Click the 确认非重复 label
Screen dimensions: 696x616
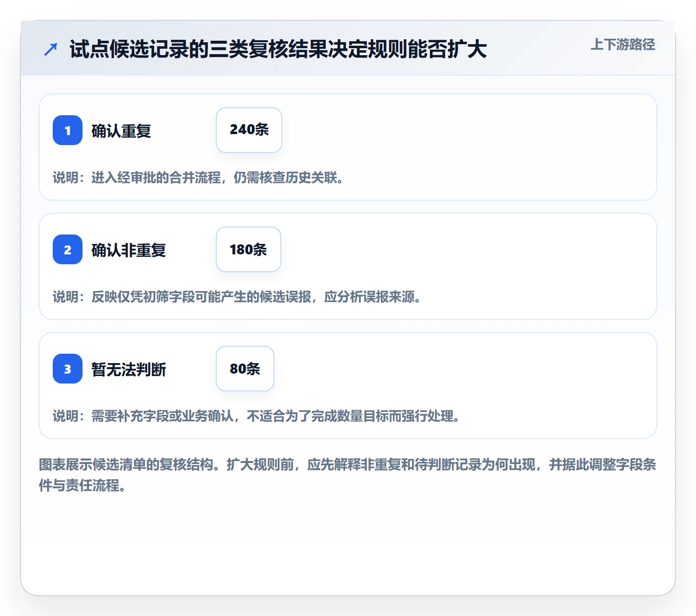pos(129,250)
